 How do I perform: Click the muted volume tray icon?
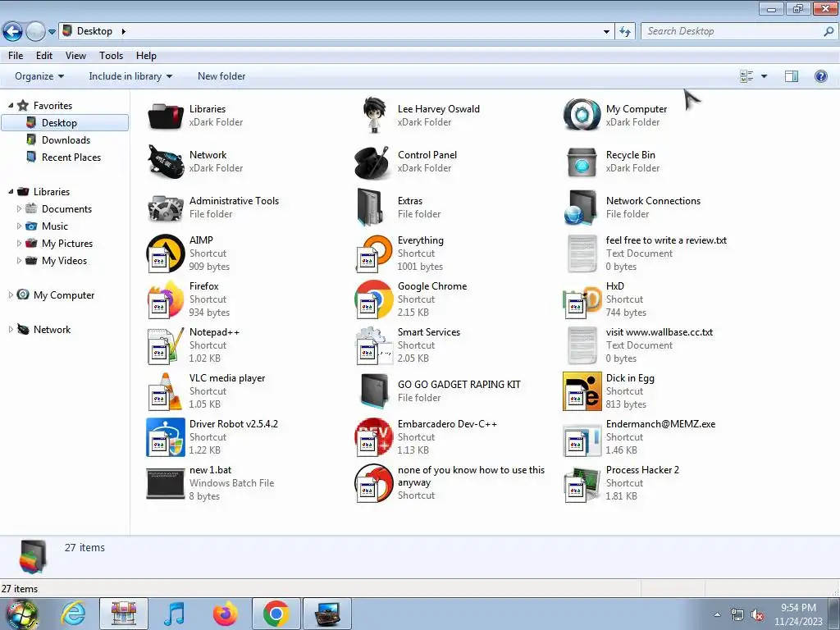[x=757, y=615]
